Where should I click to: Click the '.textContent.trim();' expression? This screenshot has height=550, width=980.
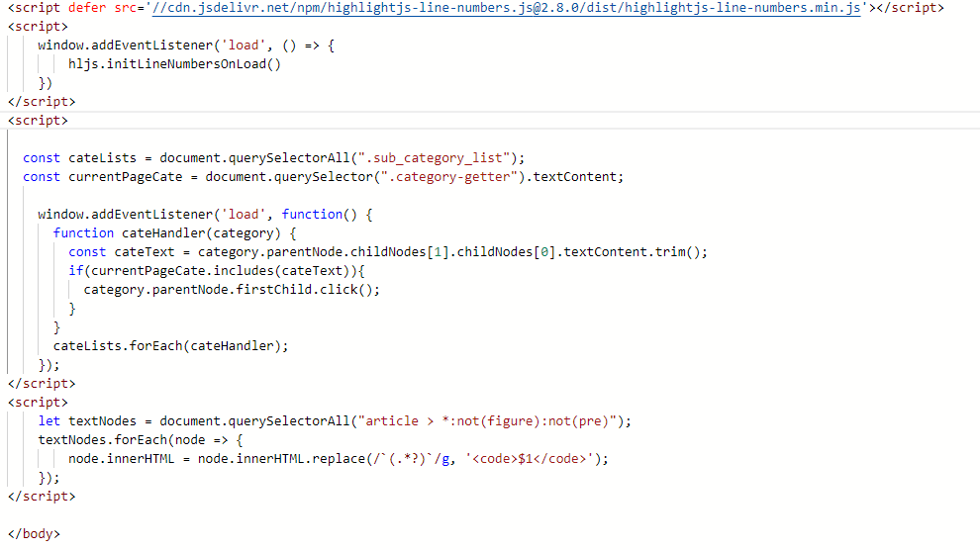[633, 252]
